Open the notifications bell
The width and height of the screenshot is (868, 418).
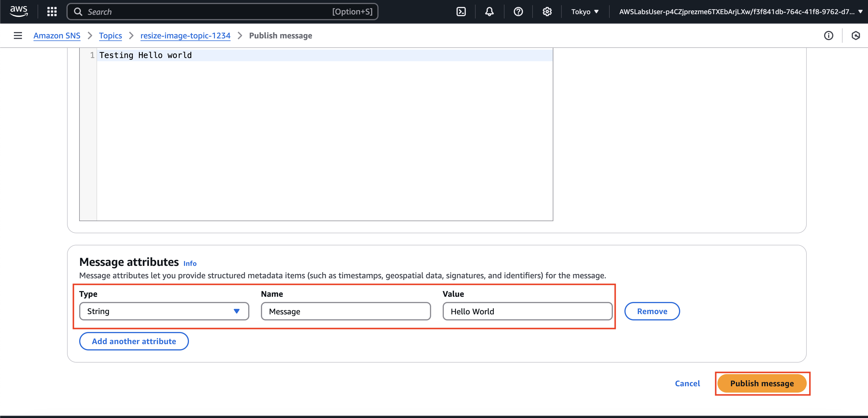point(489,12)
